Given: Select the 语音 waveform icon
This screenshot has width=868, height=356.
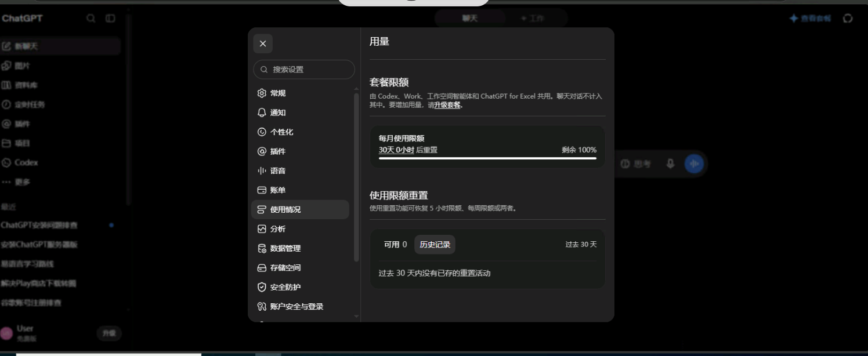Looking at the screenshot, I should pyautogui.click(x=262, y=171).
